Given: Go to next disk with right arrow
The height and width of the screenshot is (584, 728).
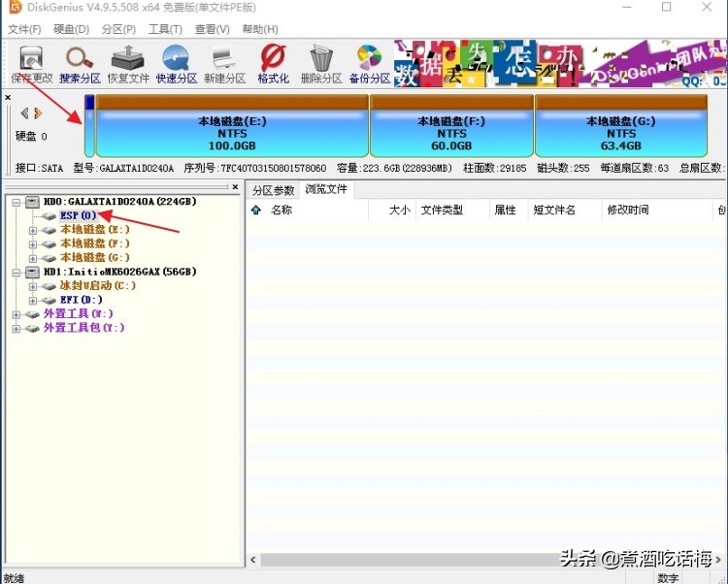Looking at the screenshot, I should [x=38, y=113].
